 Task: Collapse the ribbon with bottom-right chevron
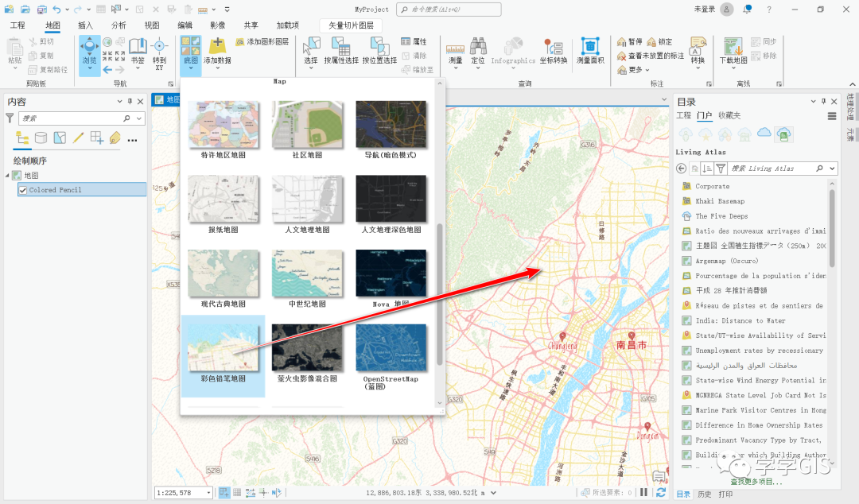852,83
